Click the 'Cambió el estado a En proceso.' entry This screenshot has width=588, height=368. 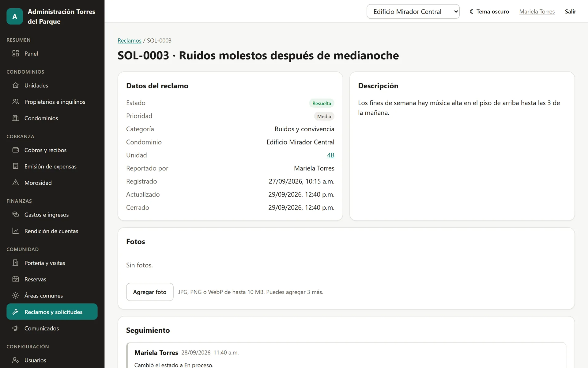point(174,365)
